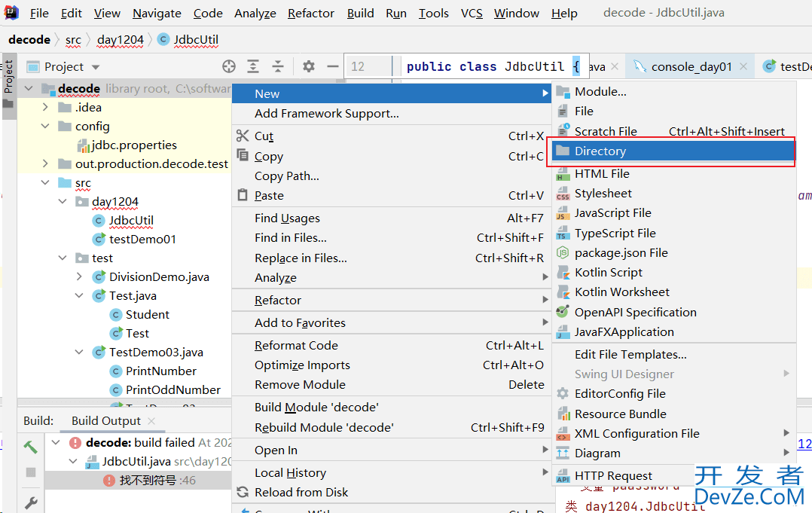This screenshot has height=513, width=812.
Task: Switch to the console_day01 editor tab
Action: pyautogui.click(x=691, y=66)
